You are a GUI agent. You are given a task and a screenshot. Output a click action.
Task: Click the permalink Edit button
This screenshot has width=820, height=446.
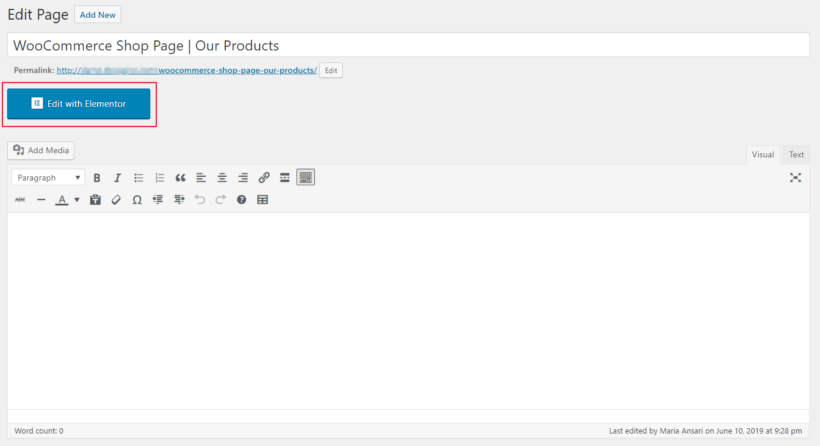(x=331, y=71)
